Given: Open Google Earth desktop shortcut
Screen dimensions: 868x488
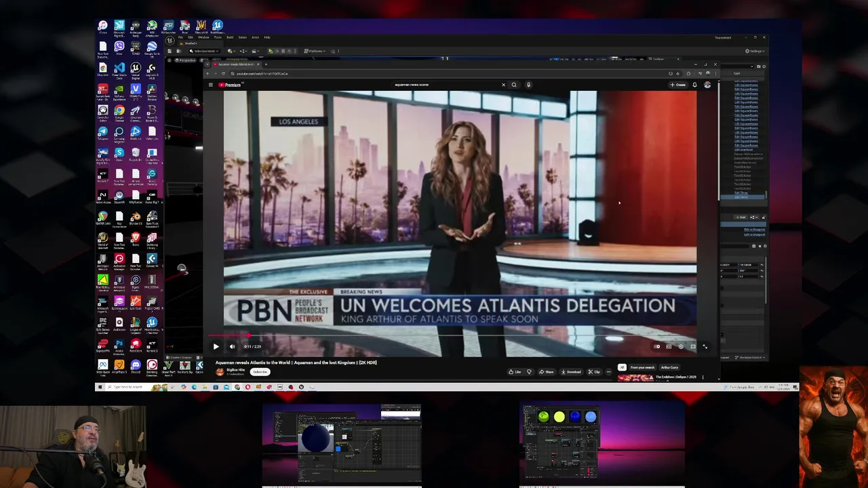Looking at the screenshot, I should point(152,49).
